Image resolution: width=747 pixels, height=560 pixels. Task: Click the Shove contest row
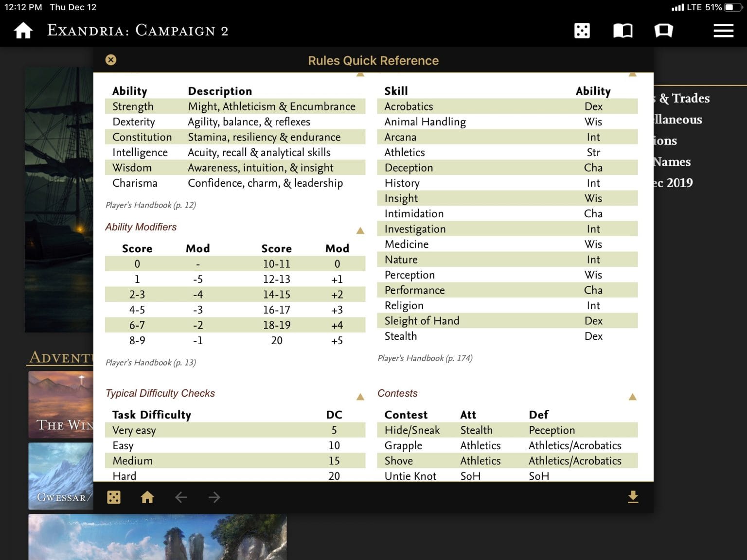[x=507, y=461]
